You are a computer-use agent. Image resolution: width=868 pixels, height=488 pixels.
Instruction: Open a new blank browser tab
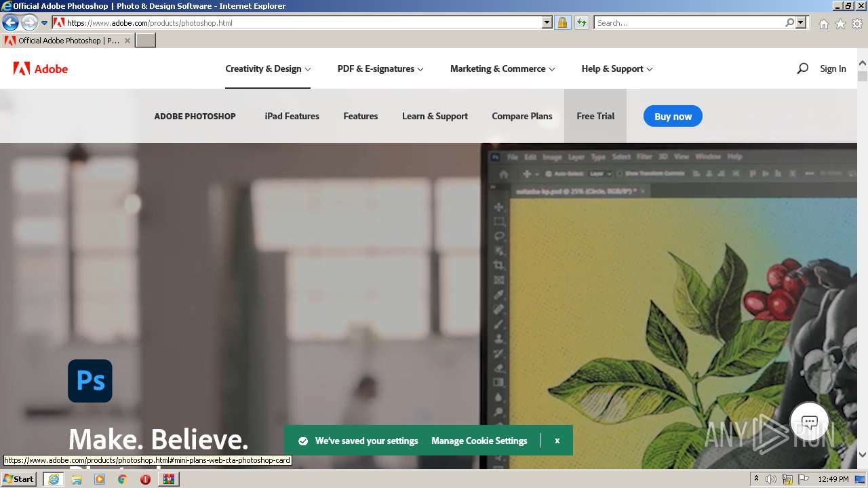coord(146,40)
